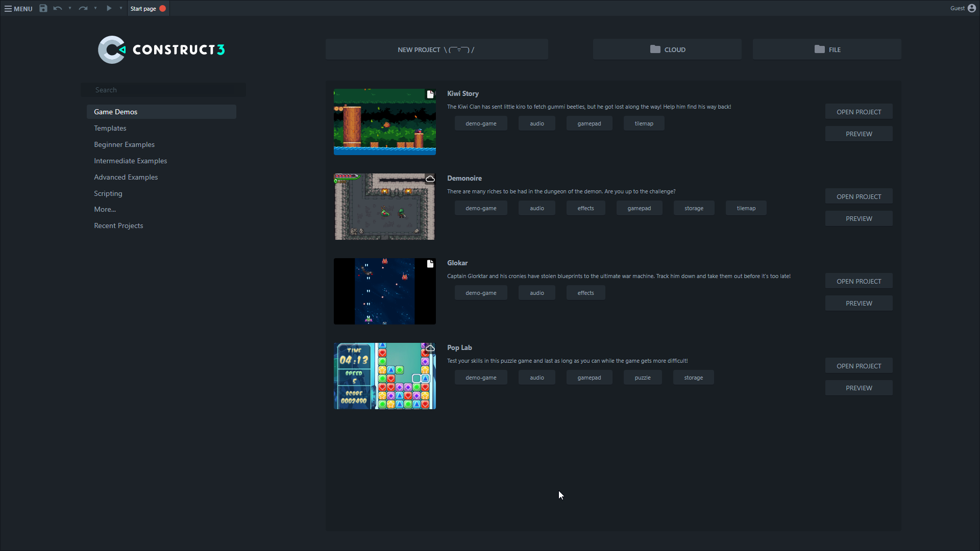Viewport: 980px width, 551px height.
Task: Open the Kiwi Story project
Action: pos(859,112)
